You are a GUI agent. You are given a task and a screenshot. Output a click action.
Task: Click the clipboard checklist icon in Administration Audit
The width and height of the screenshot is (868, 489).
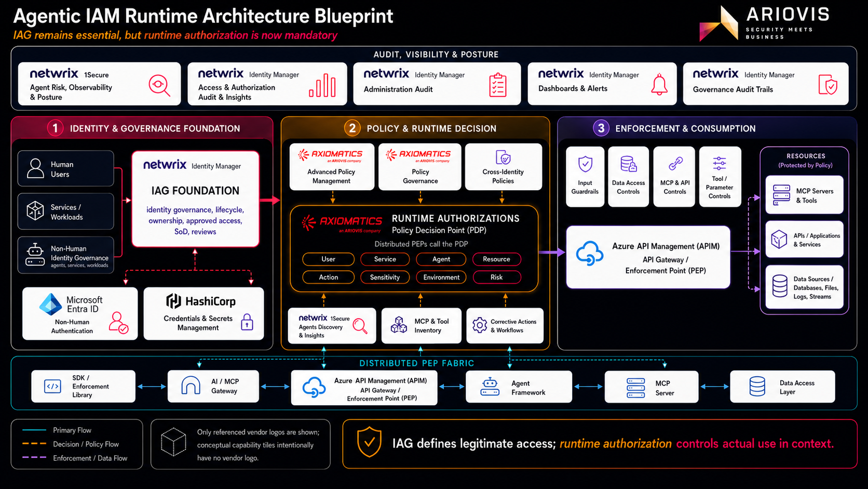(x=498, y=85)
